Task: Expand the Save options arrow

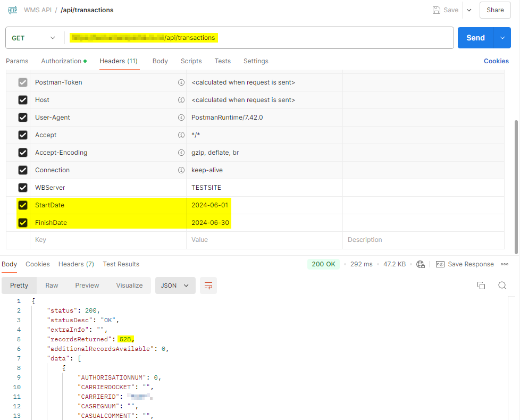Action: (x=469, y=10)
